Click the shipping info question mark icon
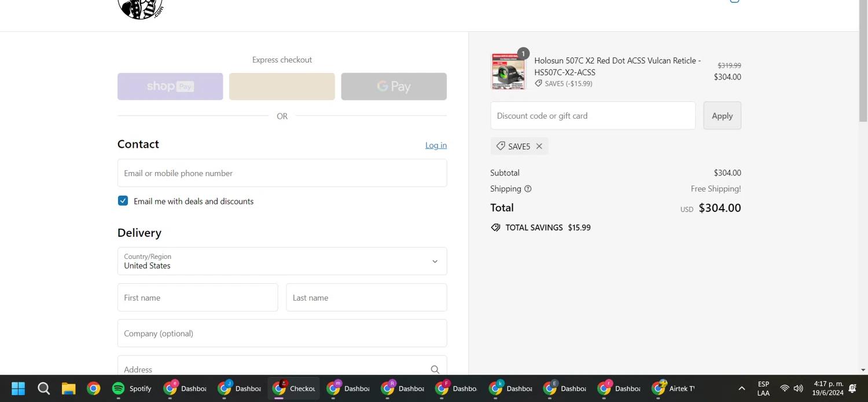This screenshot has width=868, height=402. 528,189
